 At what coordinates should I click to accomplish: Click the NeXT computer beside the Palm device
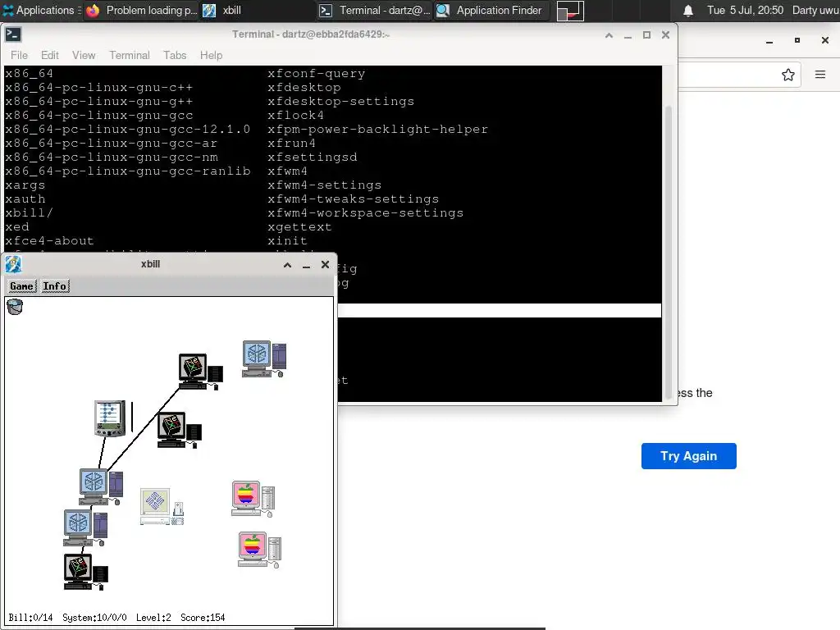[x=180, y=430]
